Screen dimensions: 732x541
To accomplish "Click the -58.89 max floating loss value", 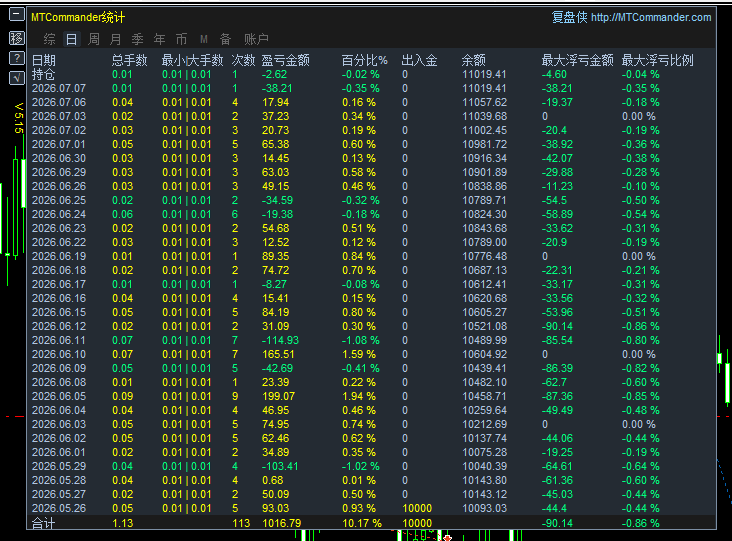I will point(557,214).
